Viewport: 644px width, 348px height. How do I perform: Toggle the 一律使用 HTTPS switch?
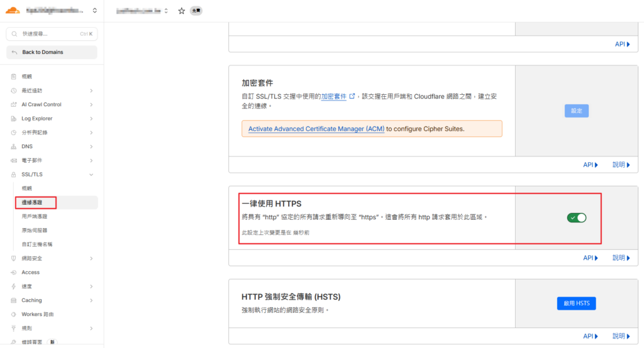577,217
